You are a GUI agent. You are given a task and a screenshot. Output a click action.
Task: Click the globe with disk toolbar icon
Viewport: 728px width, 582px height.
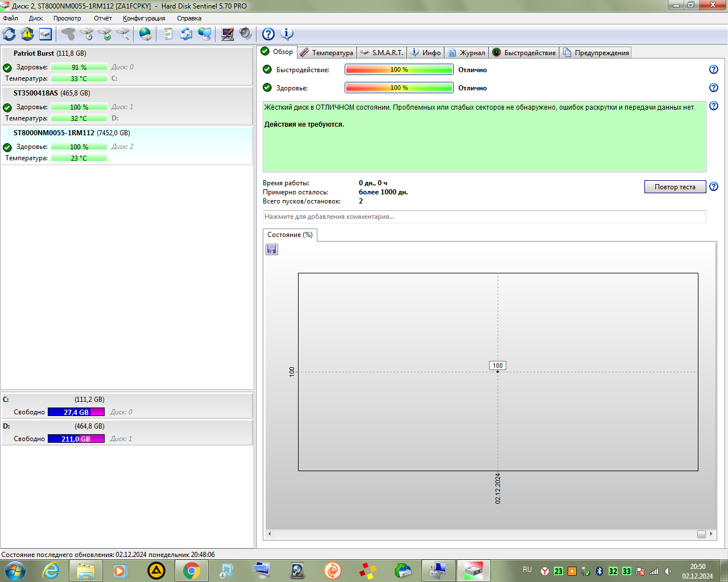(x=146, y=34)
